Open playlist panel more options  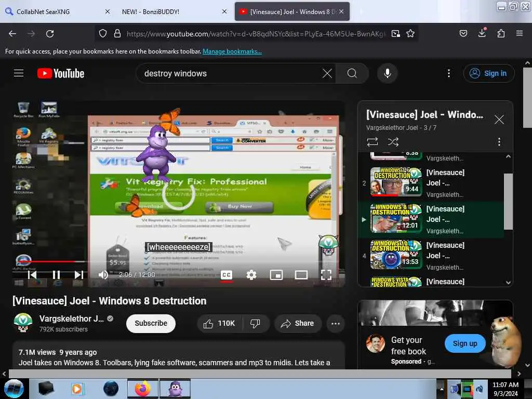tap(499, 141)
